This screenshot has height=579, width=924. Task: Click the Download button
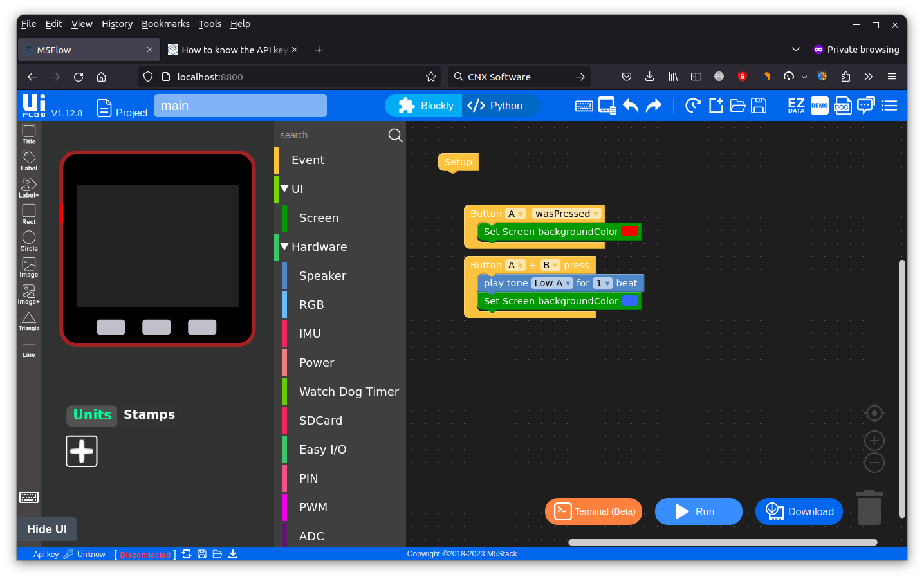[x=799, y=511]
